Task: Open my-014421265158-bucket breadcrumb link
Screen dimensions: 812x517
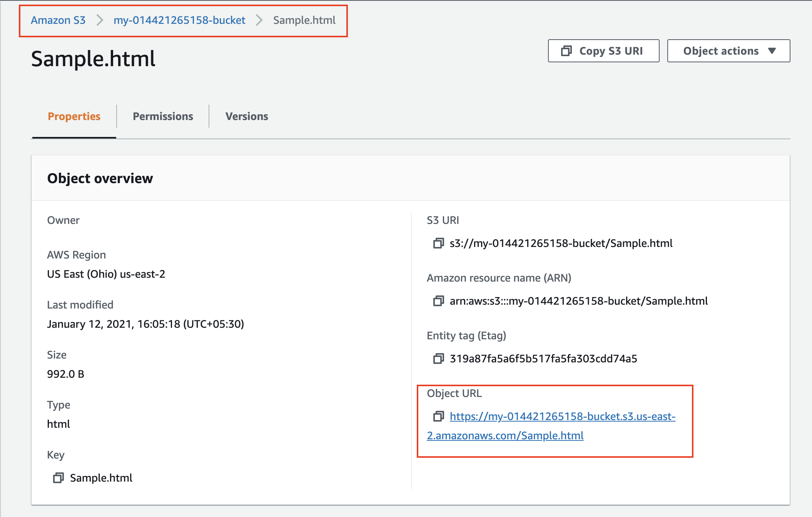Action: click(179, 20)
